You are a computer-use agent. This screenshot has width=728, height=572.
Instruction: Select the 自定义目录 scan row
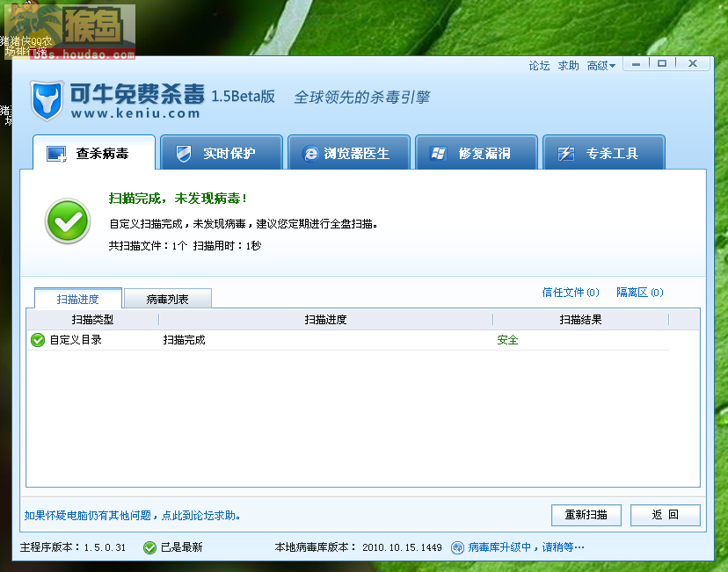(348, 340)
